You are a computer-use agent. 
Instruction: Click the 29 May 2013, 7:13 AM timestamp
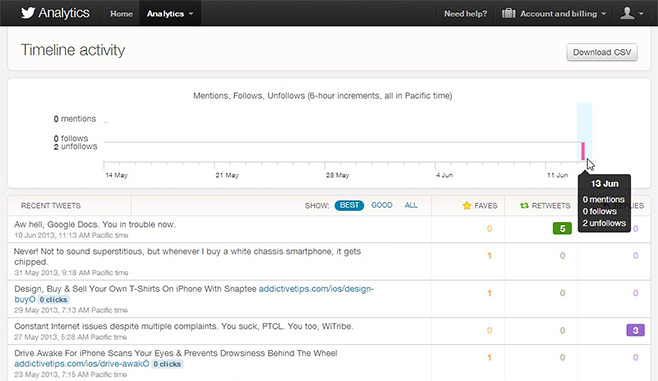click(x=71, y=310)
